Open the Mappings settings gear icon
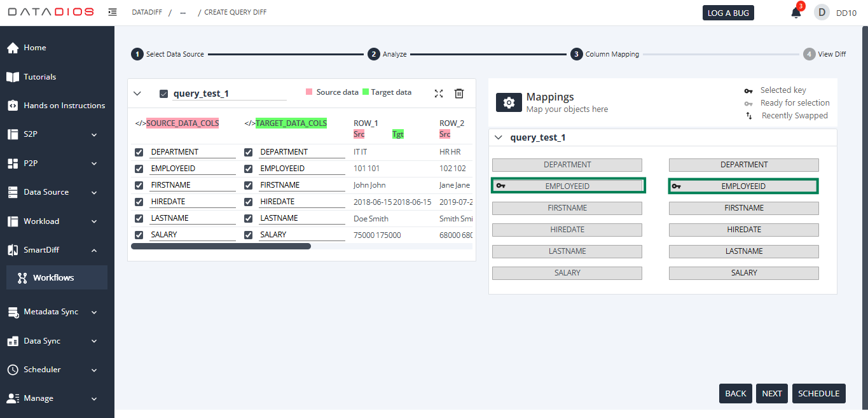 (509, 103)
